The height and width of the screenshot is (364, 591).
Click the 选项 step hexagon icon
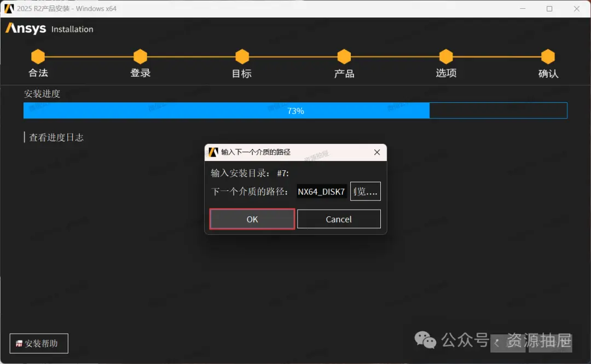pyautogui.click(x=446, y=56)
